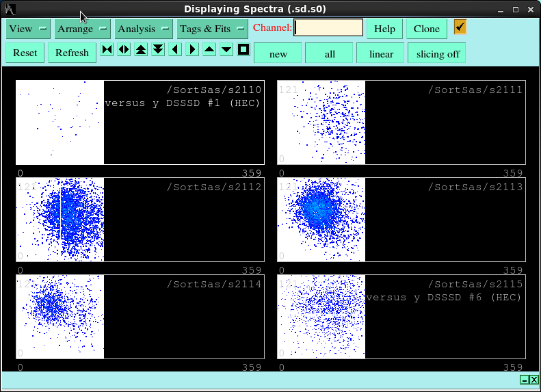541x392 pixels.
Task: Click the double down arrow icon
Action: 158,49
